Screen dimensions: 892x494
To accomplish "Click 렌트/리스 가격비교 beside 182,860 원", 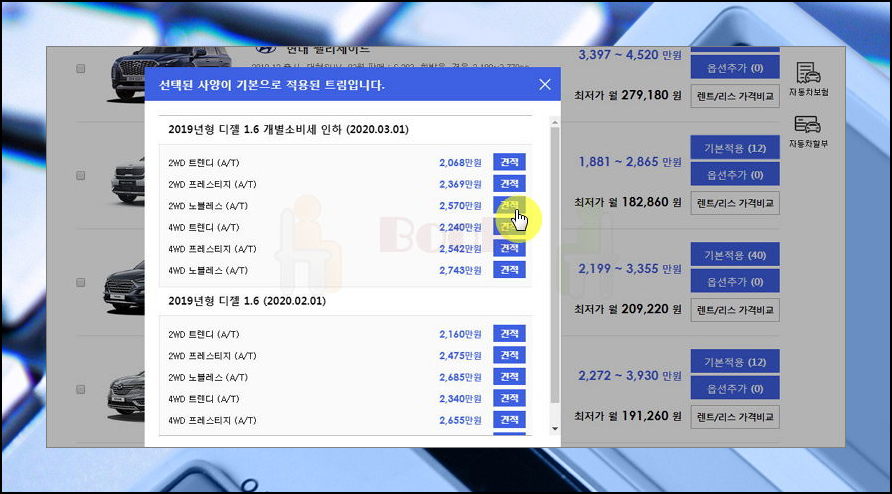I will (735, 203).
